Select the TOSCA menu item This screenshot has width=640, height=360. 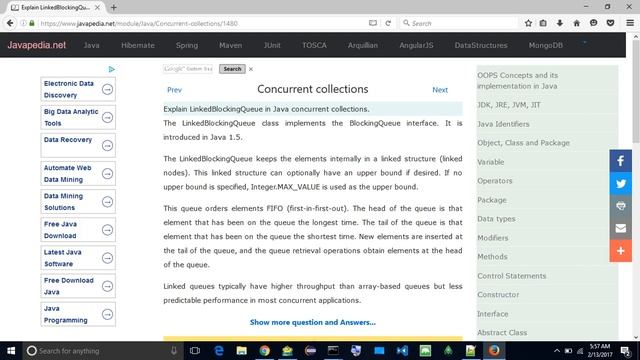click(314, 45)
